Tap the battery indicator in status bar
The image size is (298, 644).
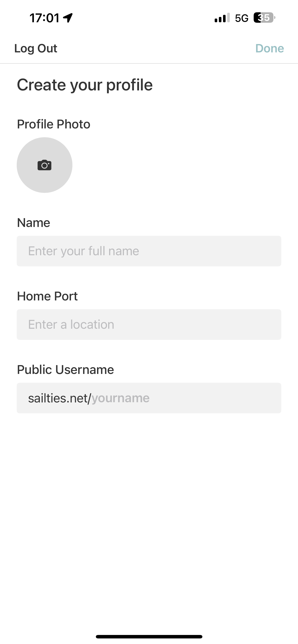point(264,18)
